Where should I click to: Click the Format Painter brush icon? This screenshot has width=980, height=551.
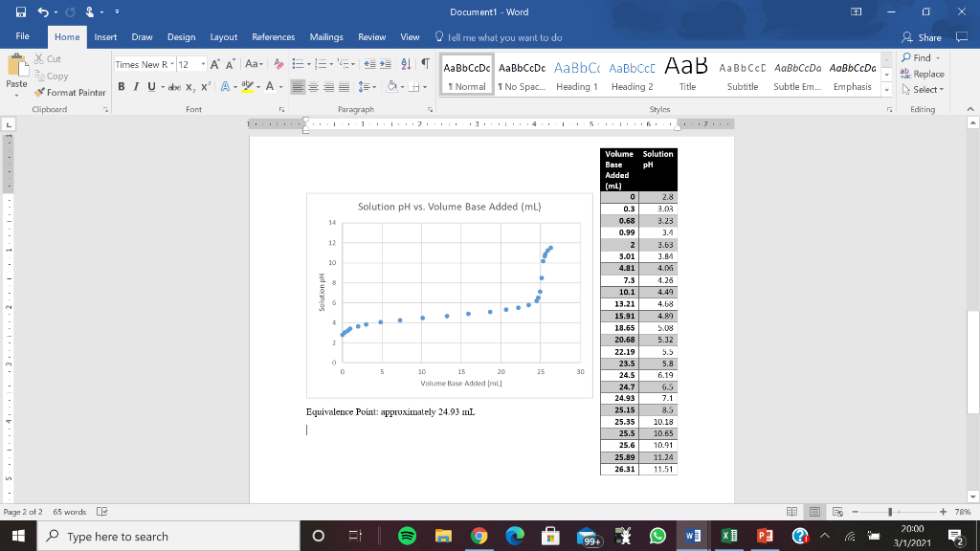point(39,93)
